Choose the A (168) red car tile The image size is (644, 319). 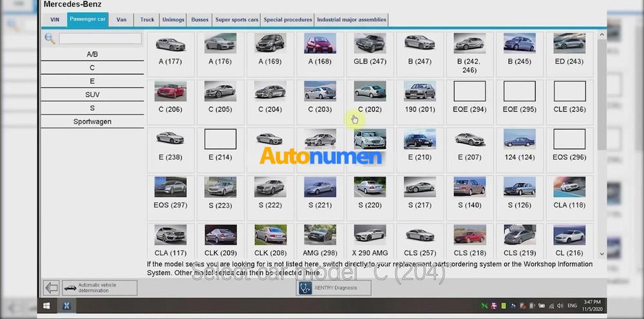coord(320,54)
